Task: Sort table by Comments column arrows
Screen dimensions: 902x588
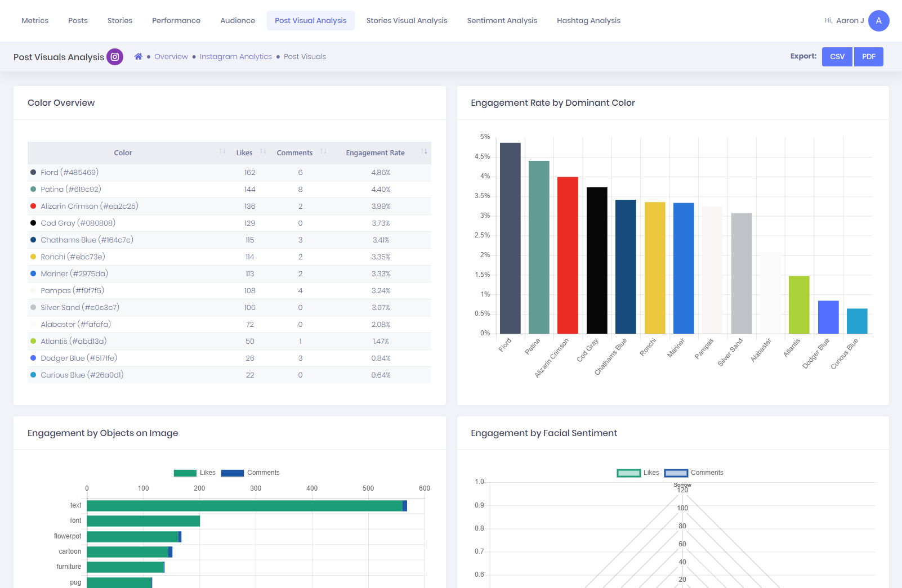Action: [323, 151]
